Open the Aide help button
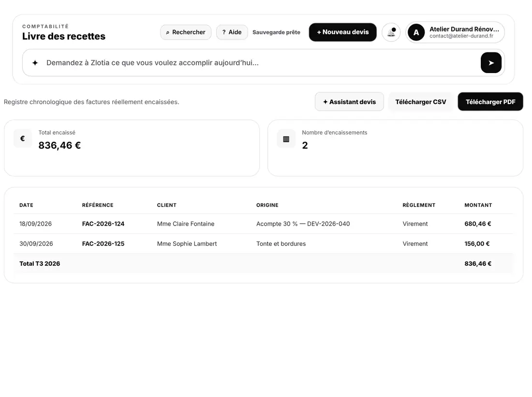532x397 pixels. tap(232, 32)
